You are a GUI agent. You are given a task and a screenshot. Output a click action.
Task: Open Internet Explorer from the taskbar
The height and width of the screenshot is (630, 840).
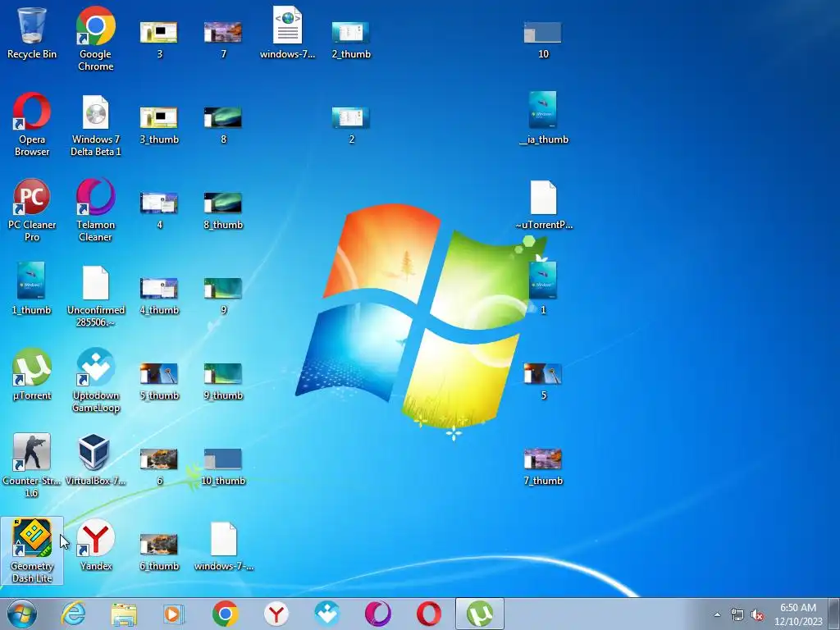73,614
